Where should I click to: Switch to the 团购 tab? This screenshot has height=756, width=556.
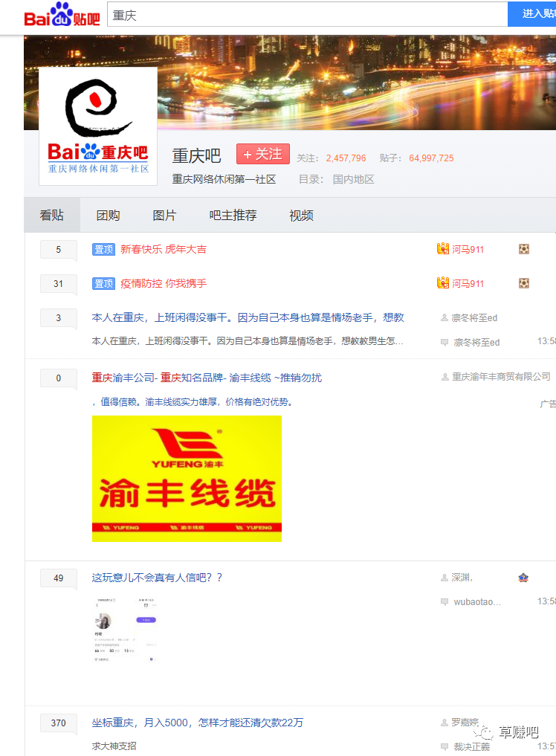click(x=108, y=216)
